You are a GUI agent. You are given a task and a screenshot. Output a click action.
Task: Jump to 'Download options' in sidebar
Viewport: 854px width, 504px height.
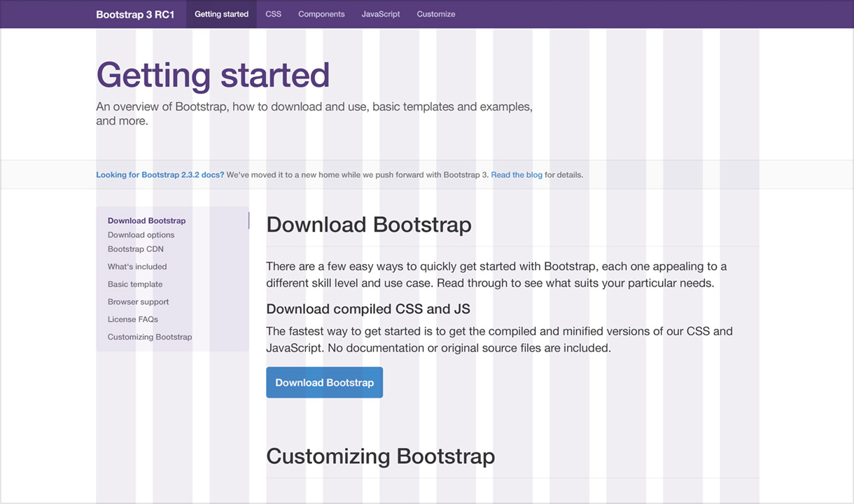(141, 235)
